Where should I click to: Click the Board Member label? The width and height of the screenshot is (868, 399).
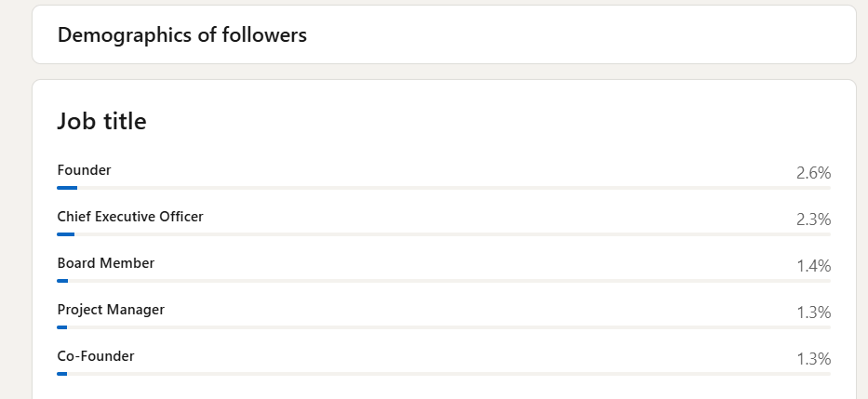click(105, 263)
